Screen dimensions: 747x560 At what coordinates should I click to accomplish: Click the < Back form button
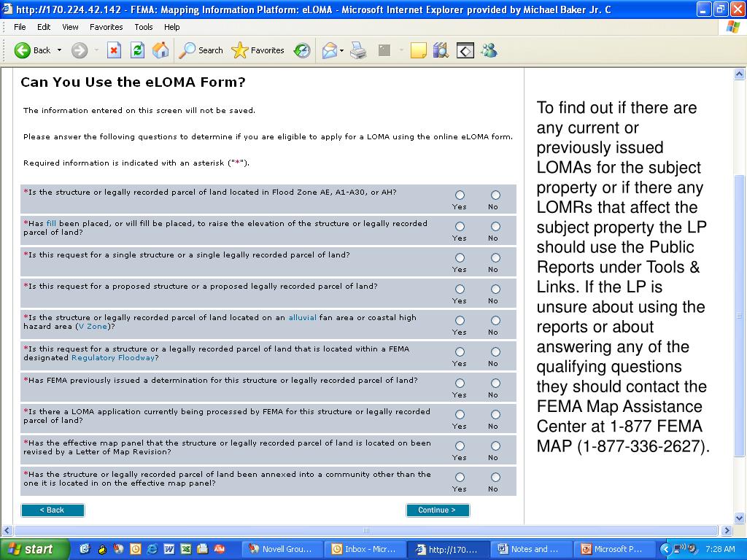pyautogui.click(x=53, y=510)
